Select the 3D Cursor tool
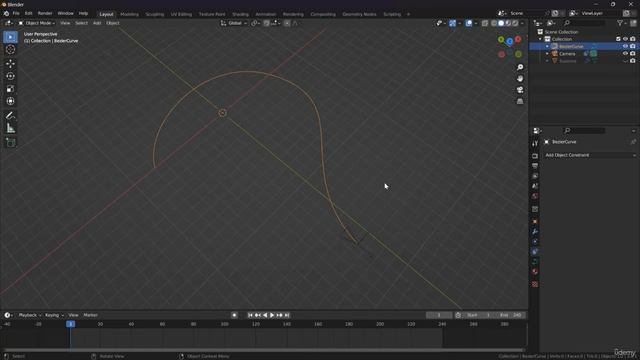The image size is (640, 360). (x=11, y=49)
